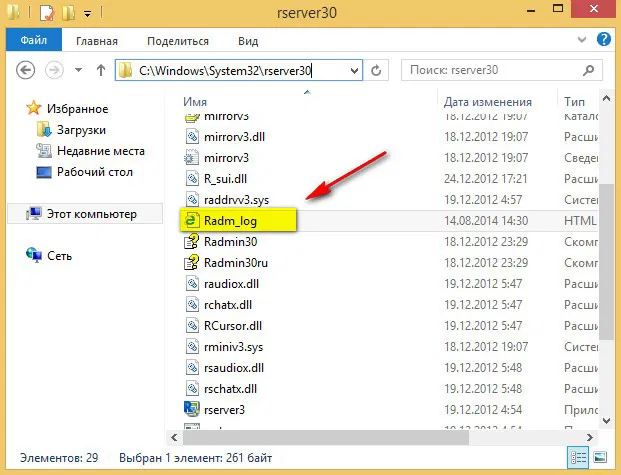This screenshot has height=475, width=621.
Task: Open Quick Access Toolbar customize dropdown
Action: (x=88, y=14)
